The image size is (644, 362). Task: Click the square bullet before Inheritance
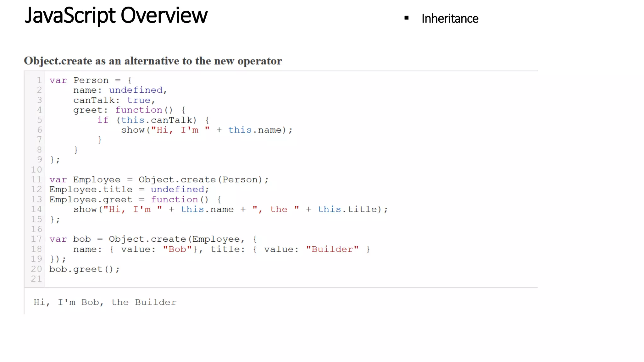[x=407, y=18]
